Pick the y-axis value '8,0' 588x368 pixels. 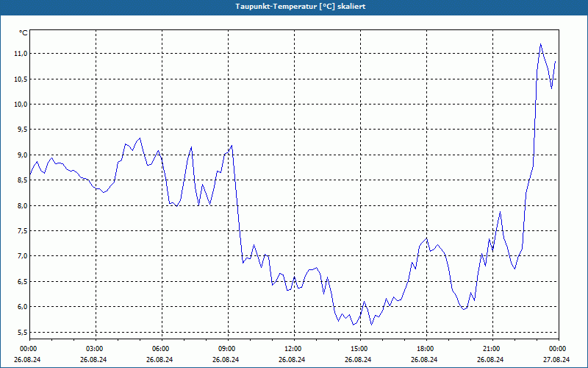pos(23,206)
